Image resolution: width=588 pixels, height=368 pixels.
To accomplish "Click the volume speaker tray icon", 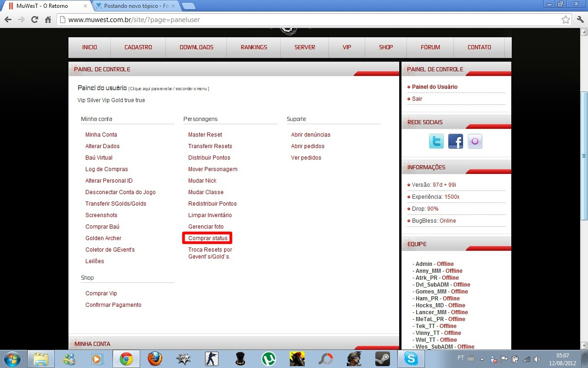I will click(x=537, y=359).
